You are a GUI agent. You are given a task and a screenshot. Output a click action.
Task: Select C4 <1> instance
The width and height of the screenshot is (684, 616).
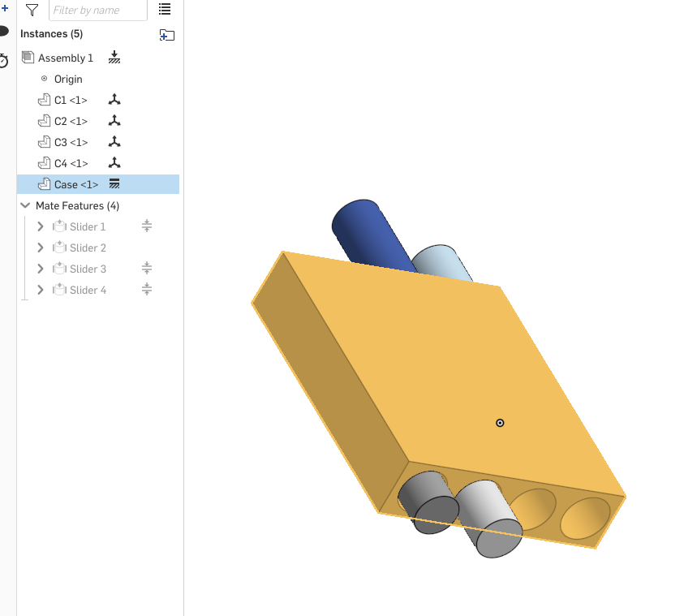(71, 163)
